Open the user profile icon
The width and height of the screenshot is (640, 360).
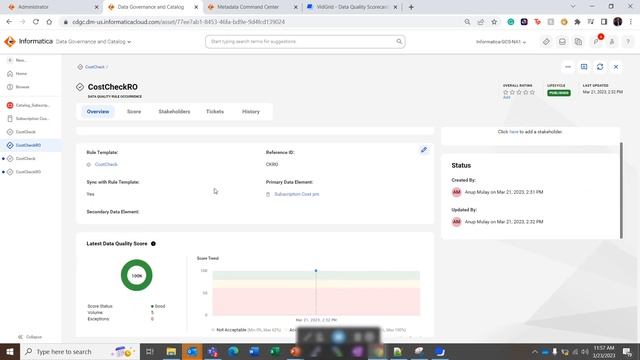coord(612,42)
